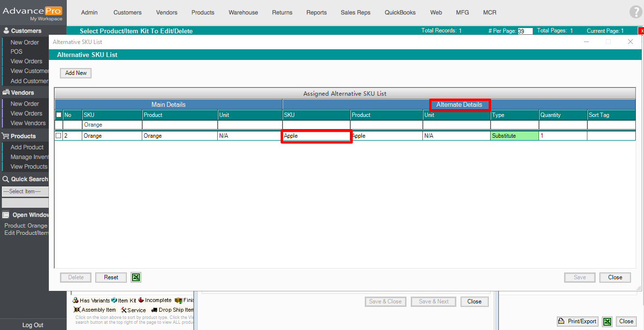Click the Service tools icon
The width and height of the screenshot is (644, 330).
point(123,310)
